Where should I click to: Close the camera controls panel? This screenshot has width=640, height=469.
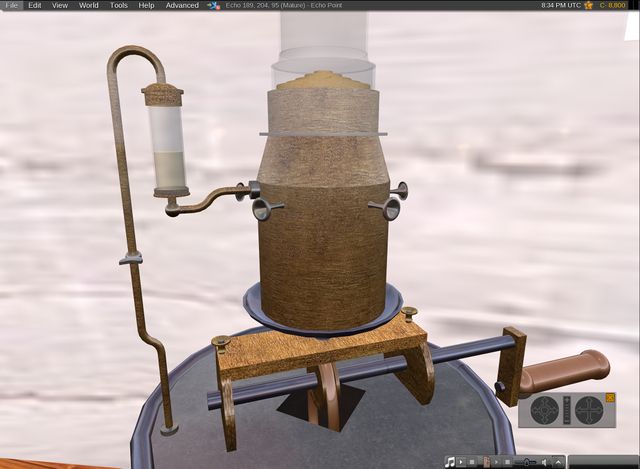pyautogui.click(x=611, y=397)
